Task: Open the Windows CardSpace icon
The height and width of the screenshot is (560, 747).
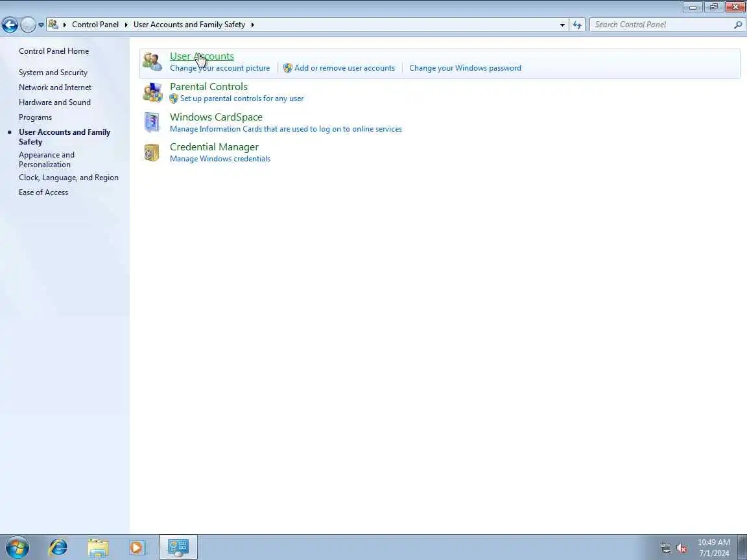Action: (152, 122)
